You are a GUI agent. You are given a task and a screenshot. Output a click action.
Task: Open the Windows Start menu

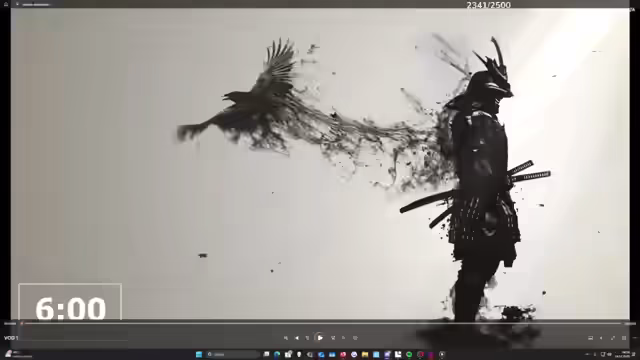click(199, 354)
